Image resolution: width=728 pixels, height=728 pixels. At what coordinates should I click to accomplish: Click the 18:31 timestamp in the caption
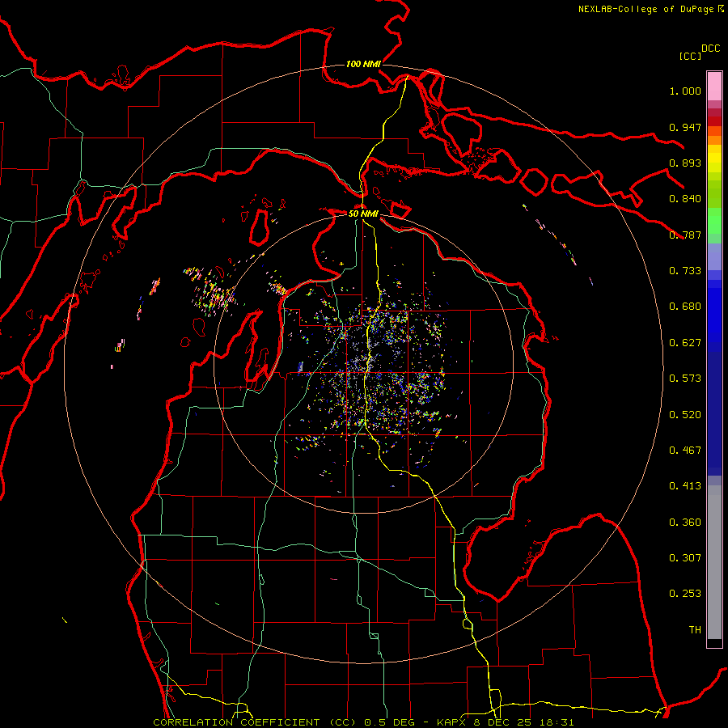(557, 722)
